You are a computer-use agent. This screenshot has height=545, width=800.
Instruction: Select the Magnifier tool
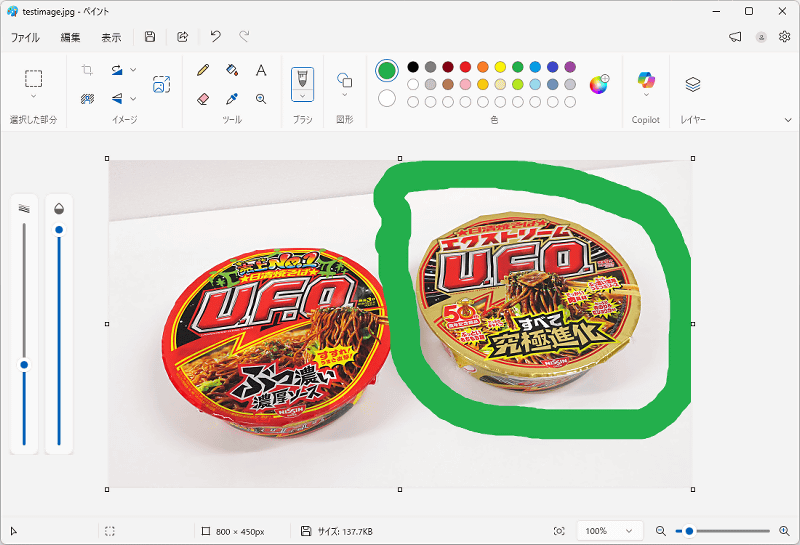pos(261,98)
